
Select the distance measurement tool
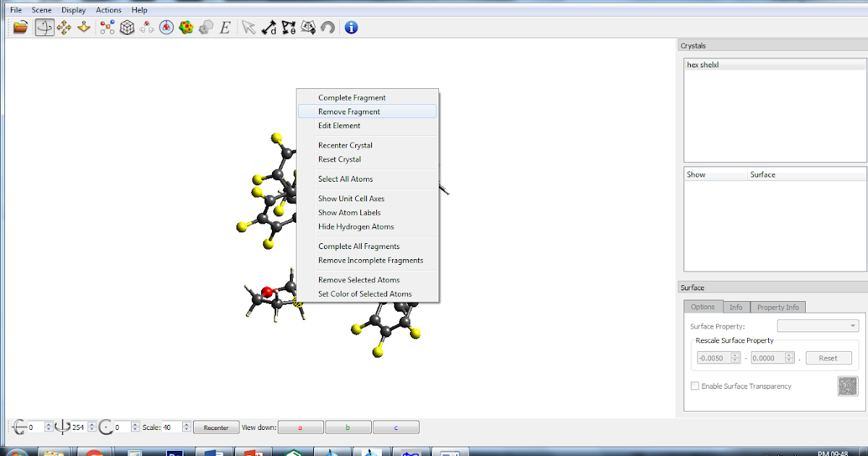pyautogui.click(x=268, y=28)
